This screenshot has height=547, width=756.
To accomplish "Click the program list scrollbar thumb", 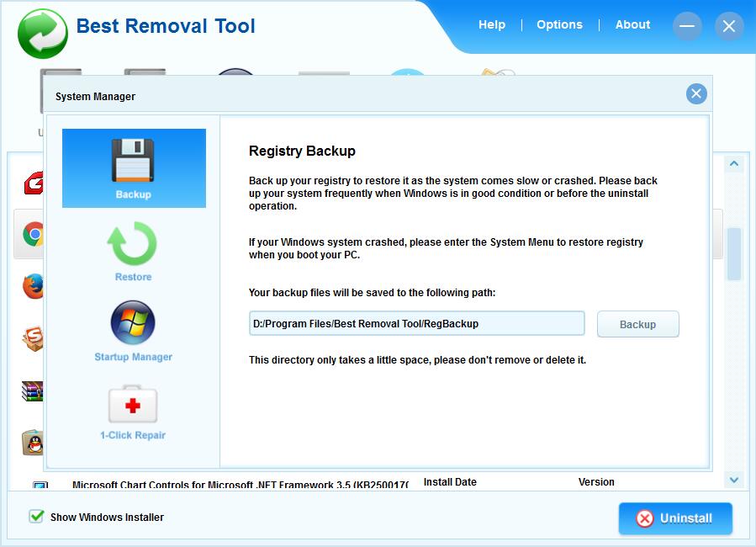I will [734, 254].
